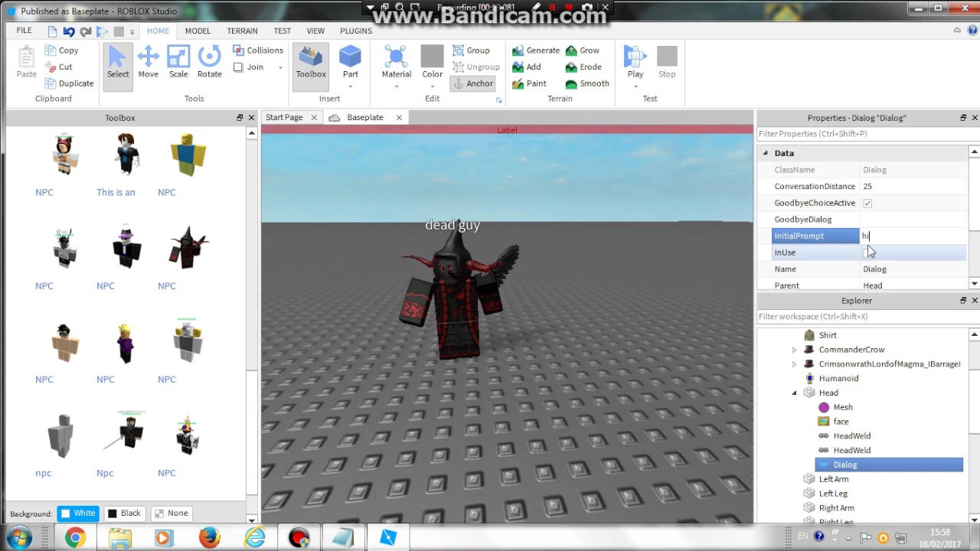Viewport: 980px width, 551px height.
Task: Choose the terrain Paint tool
Action: (x=529, y=83)
